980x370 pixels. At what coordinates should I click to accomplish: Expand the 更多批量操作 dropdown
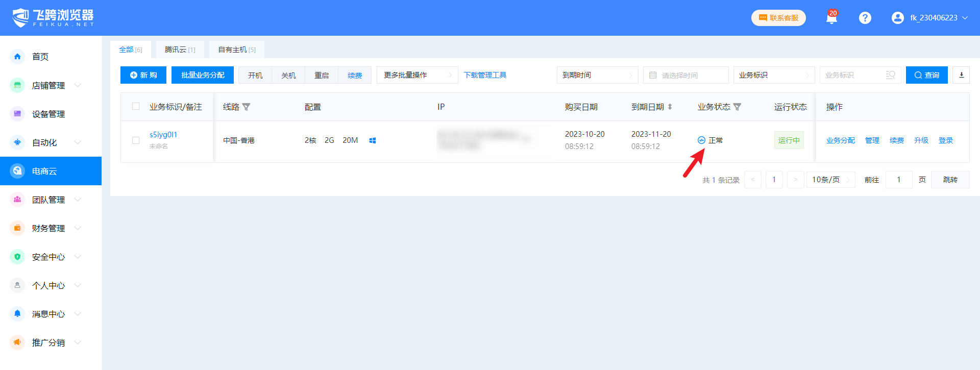[417, 75]
